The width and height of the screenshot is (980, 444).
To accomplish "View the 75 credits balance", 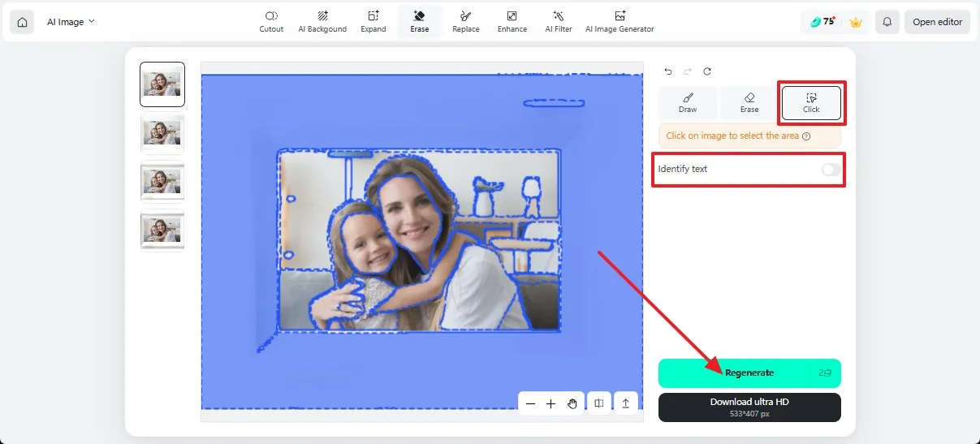I will [x=822, y=22].
